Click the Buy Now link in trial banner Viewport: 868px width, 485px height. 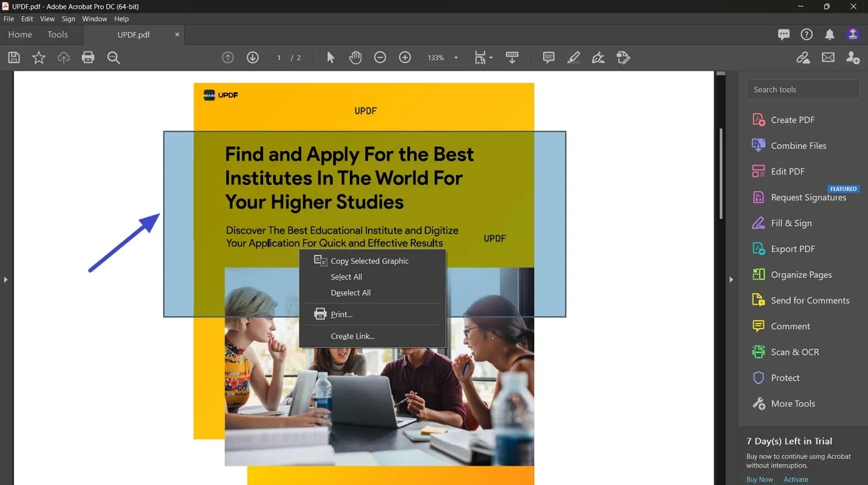[759, 479]
